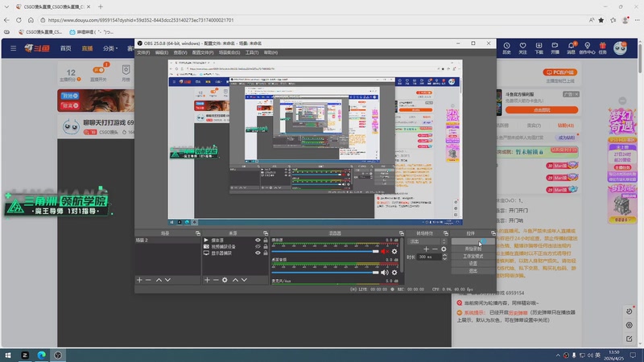The width and height of the screenshot is (644, 362).
Task: Move scene up in Scenes panel
Action: 159,280
